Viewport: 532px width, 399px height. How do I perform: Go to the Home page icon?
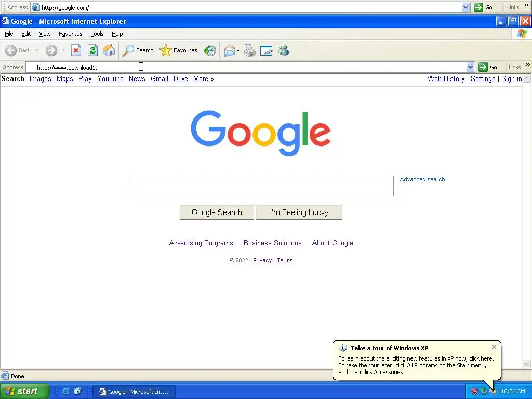click(109, 50)
